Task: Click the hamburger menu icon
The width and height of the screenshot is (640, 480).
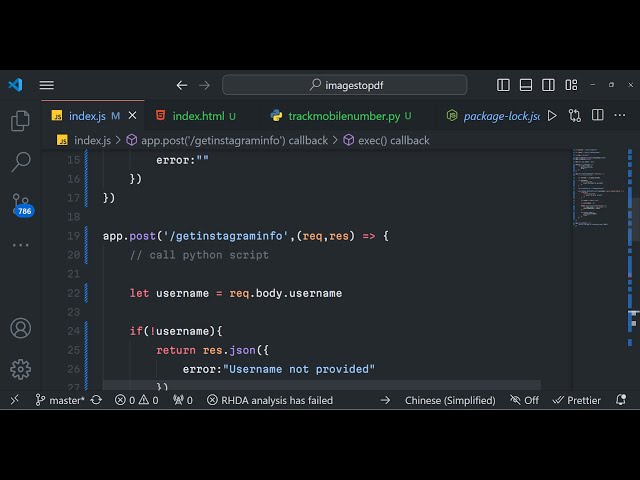Action: [x=47, y=85]
